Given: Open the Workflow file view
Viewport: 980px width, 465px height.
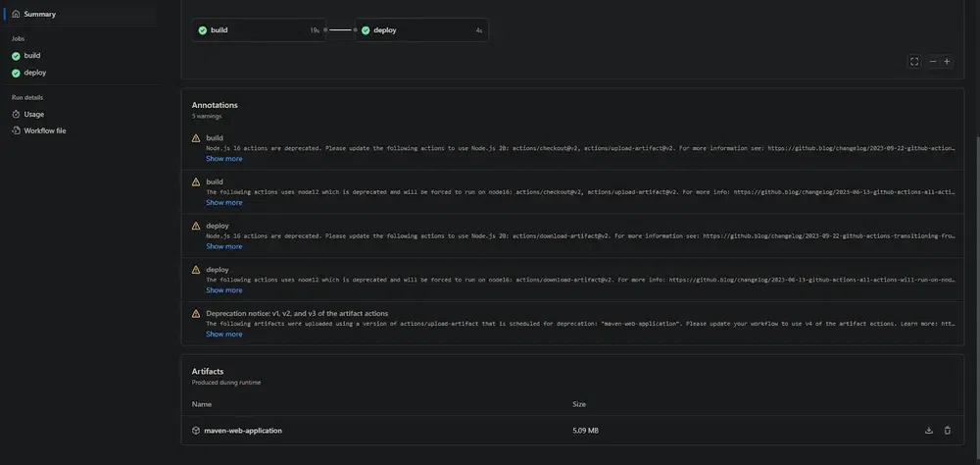Looking at the screenshot, I should point(45,130).
